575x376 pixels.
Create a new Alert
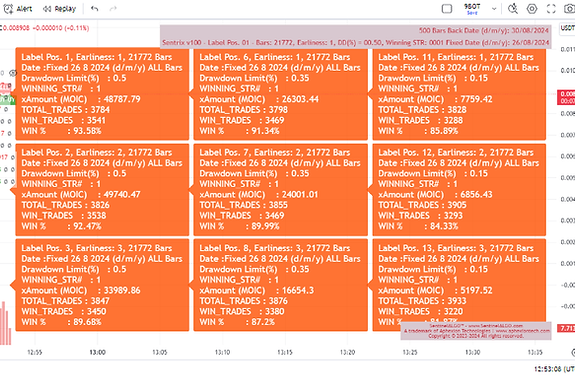(x=18, y=8)
